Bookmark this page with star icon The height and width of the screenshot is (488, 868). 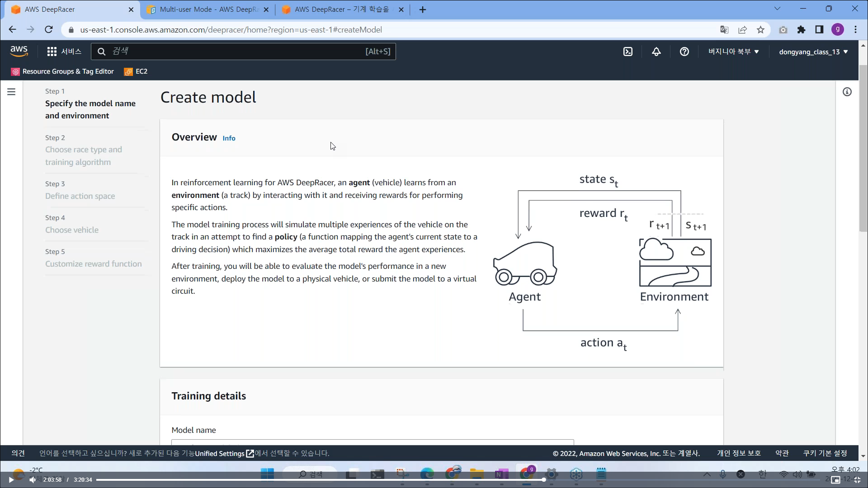click(x=760, y=30)
